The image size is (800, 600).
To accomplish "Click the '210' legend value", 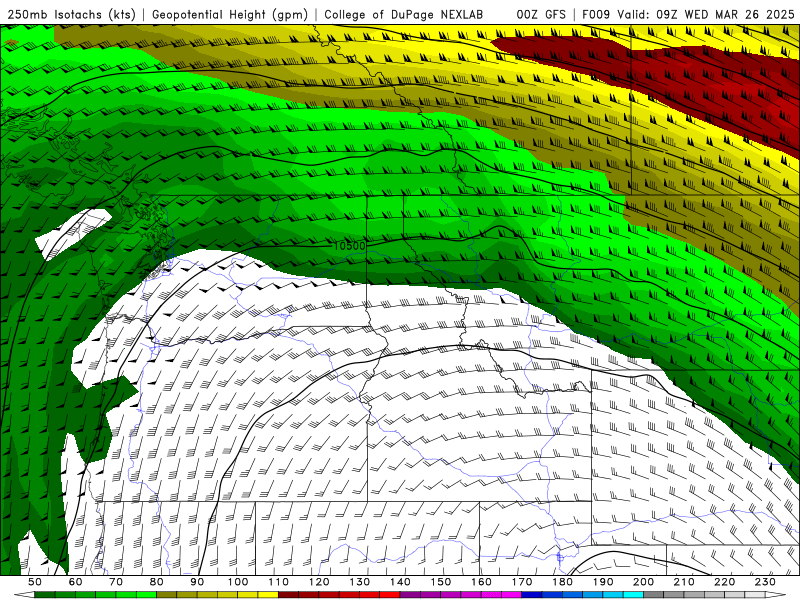I will 684,582.
